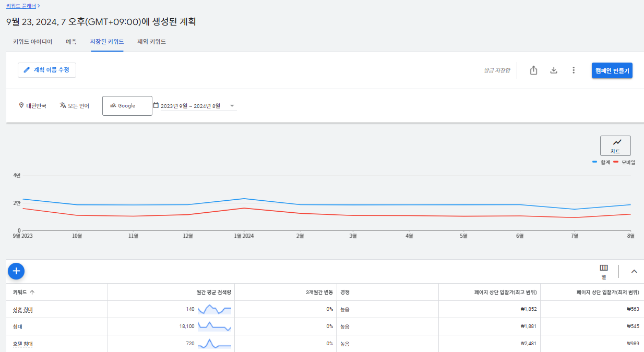
Task: Open the 열 columns selector icon
Action: [604, 271]
